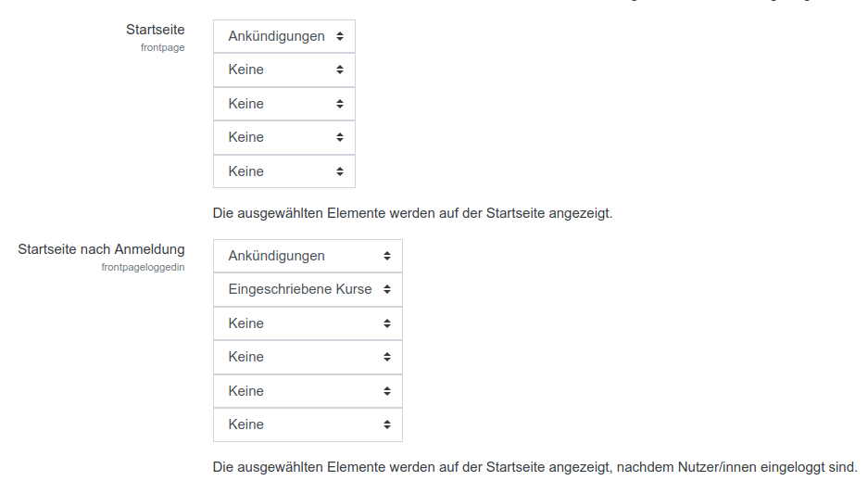Open the fourth Startseite dropdown

tap(283, 137)
